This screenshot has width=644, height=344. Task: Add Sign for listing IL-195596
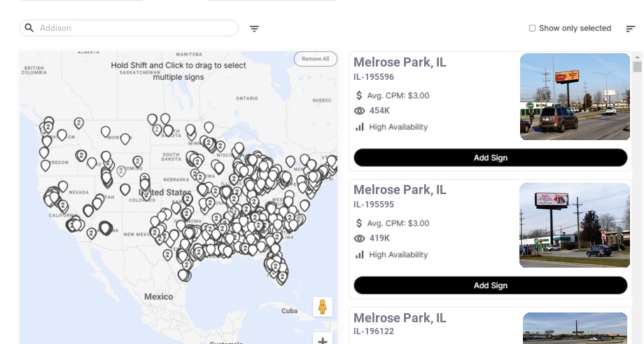[x=490, y=158]
